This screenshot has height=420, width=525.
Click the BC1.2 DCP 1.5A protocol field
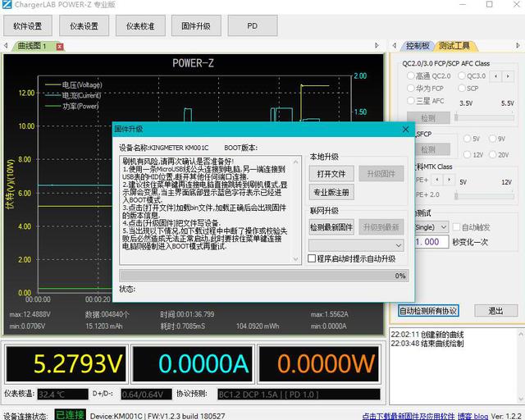tap(299, 395)
